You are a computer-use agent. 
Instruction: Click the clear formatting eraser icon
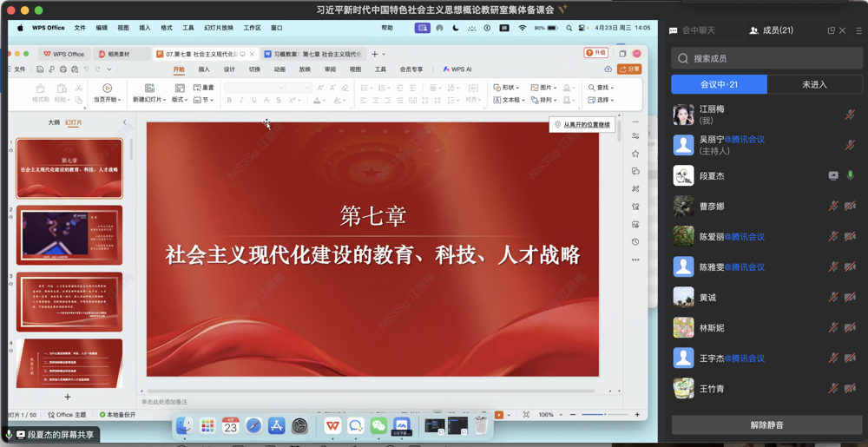pyautogui.click(x=345, y=88)
